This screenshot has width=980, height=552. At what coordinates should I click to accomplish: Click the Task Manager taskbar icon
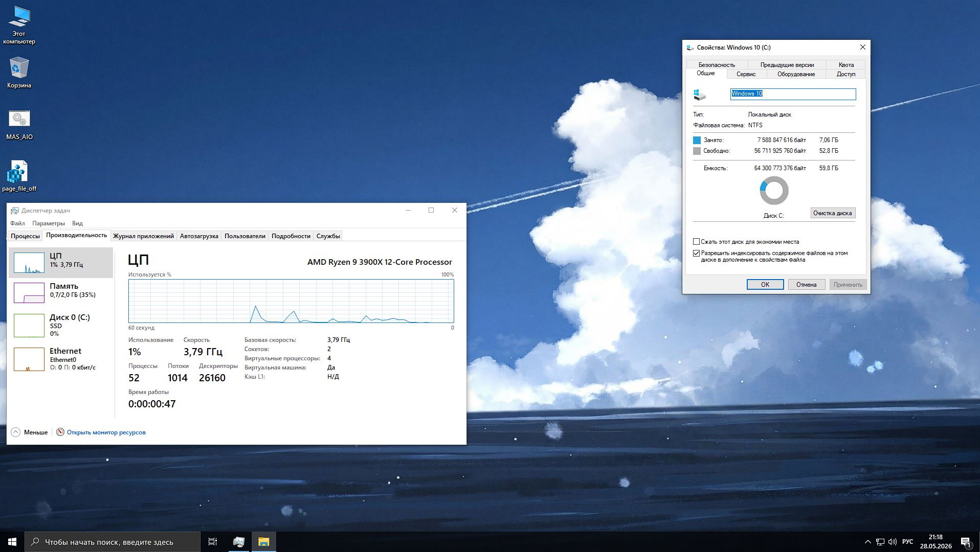[x=238, y=542]
